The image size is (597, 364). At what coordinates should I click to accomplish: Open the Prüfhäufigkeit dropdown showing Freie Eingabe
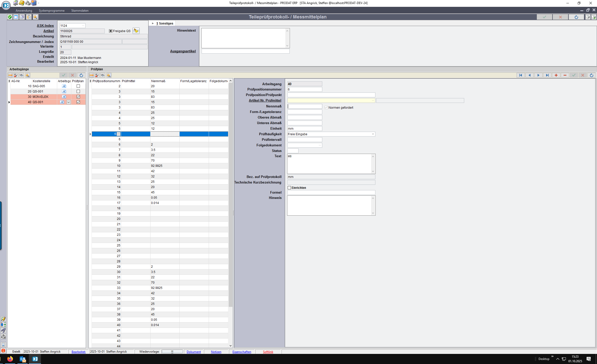click(373, 134)
